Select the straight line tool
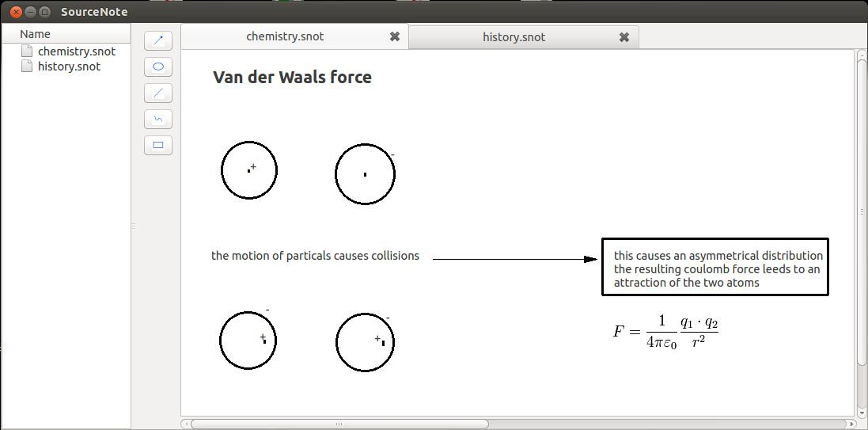The image size is (868, 430). click(157, 93)
